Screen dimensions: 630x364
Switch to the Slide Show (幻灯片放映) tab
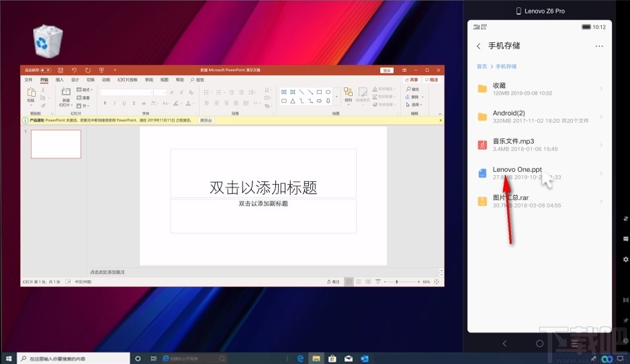[128, 79]
